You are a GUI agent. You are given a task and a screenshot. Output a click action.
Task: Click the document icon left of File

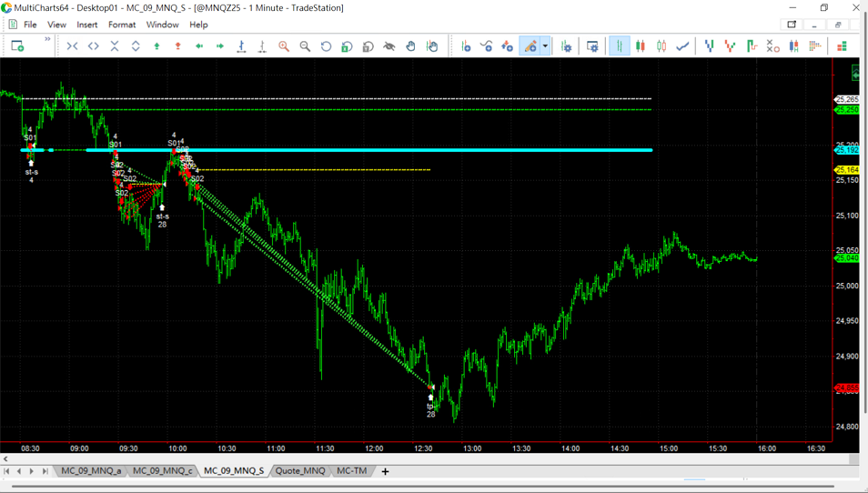tap(13, 25)
